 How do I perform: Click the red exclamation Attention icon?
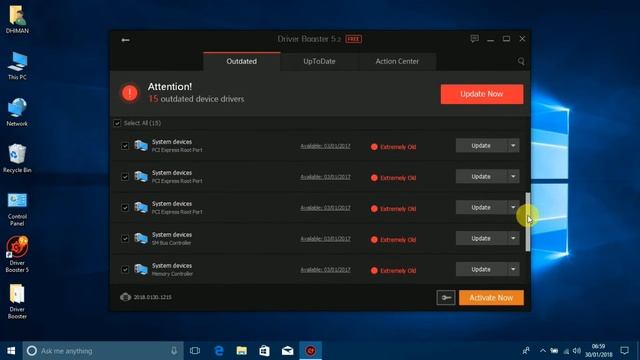pyautogui.click(x=130, y=93)
